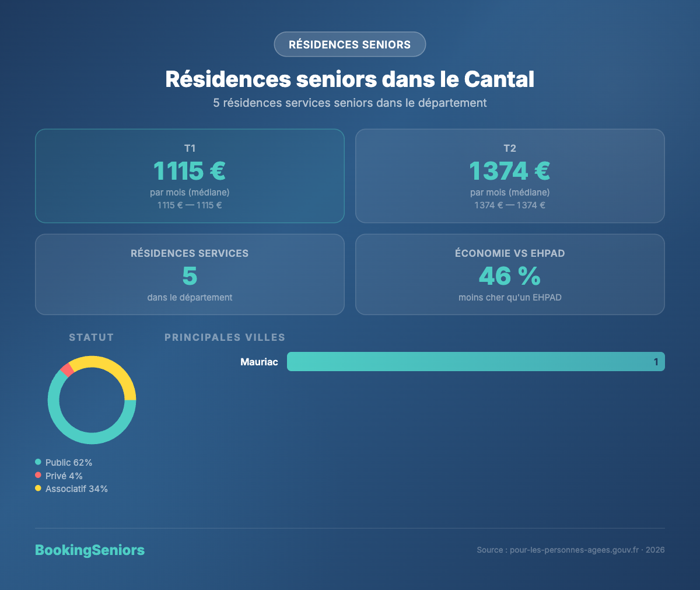Select the STATUT section heading
Image resolution: width=700 pixels, height=590 pixels.
91,337
